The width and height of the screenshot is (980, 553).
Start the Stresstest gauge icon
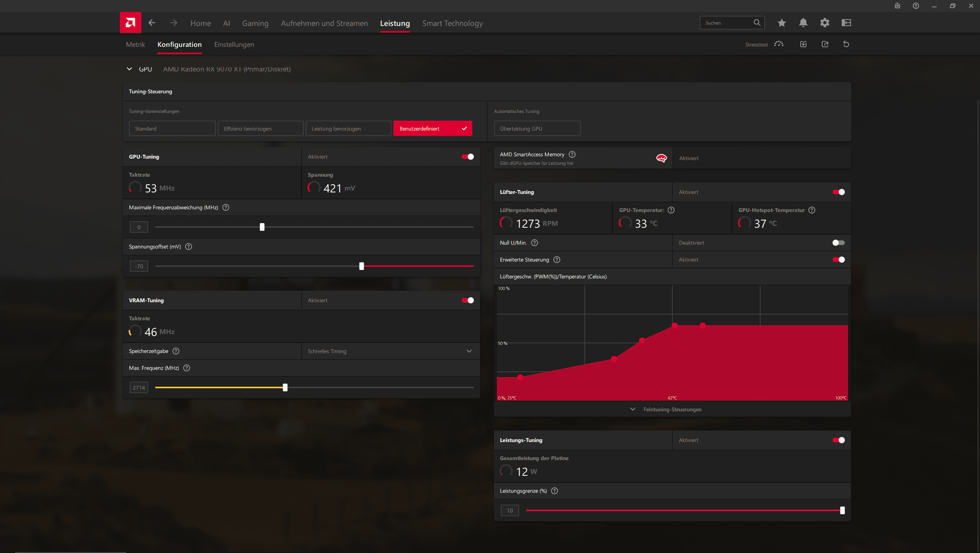779,44
